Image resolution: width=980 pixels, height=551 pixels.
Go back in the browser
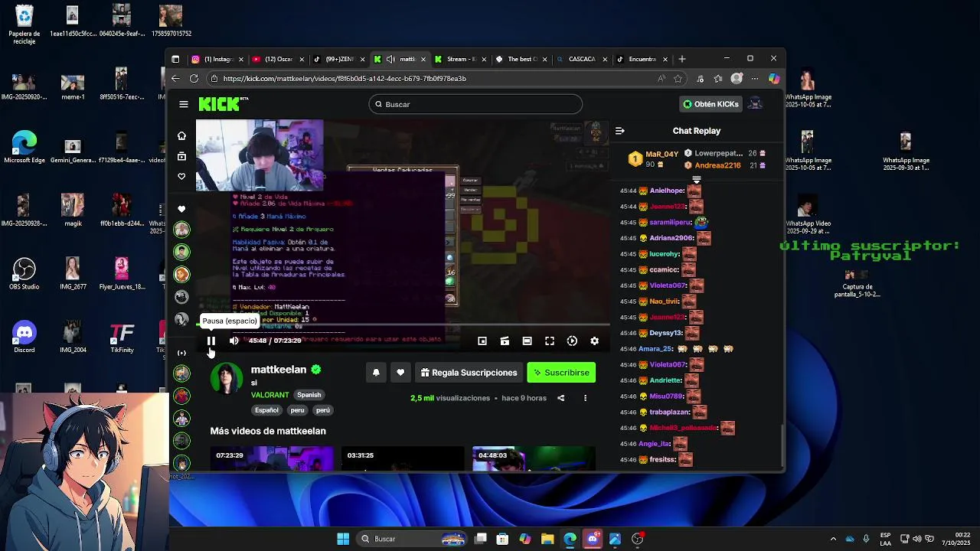coord(175,78)
